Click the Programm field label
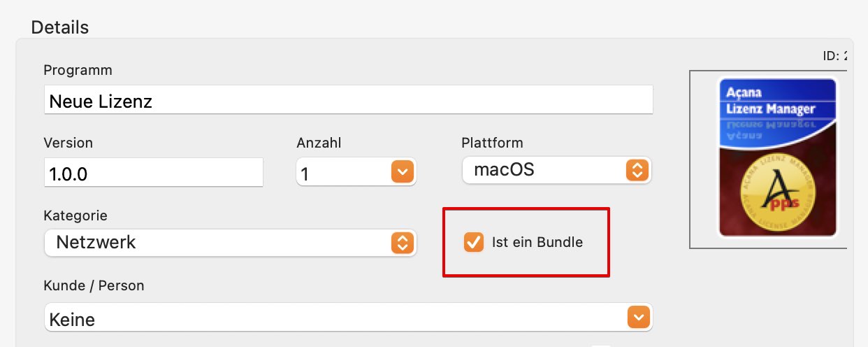The width and height of the screenshot is (868, 347). [78, 70]
